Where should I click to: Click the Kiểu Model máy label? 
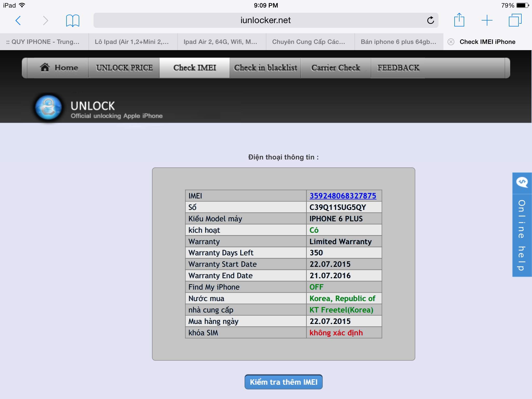(x=215, y=219)
